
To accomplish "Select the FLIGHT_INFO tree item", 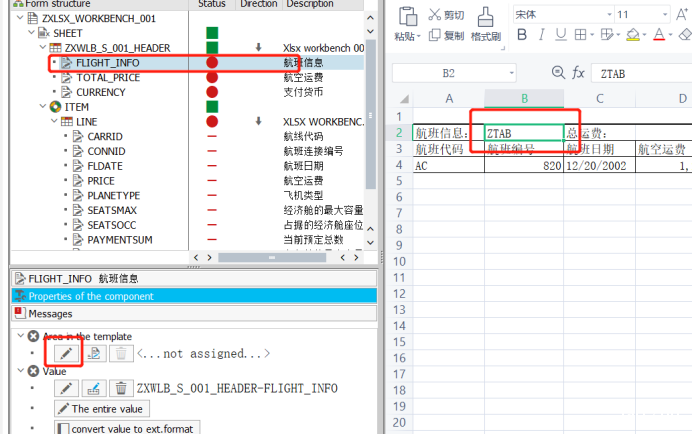I will tap(107, 63).
